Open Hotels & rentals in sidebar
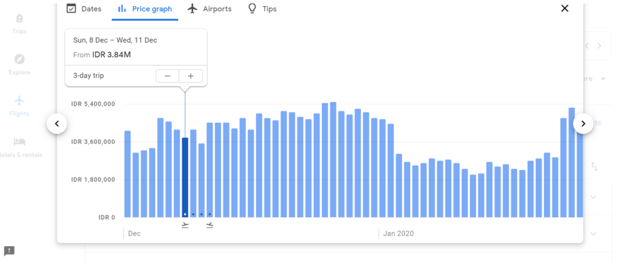 click(x=19, y=147)
